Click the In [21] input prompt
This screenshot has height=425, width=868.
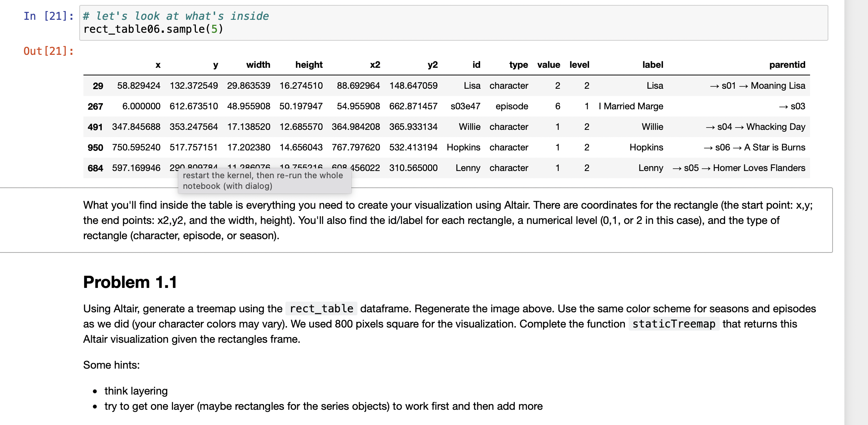[x=48, y=16]
